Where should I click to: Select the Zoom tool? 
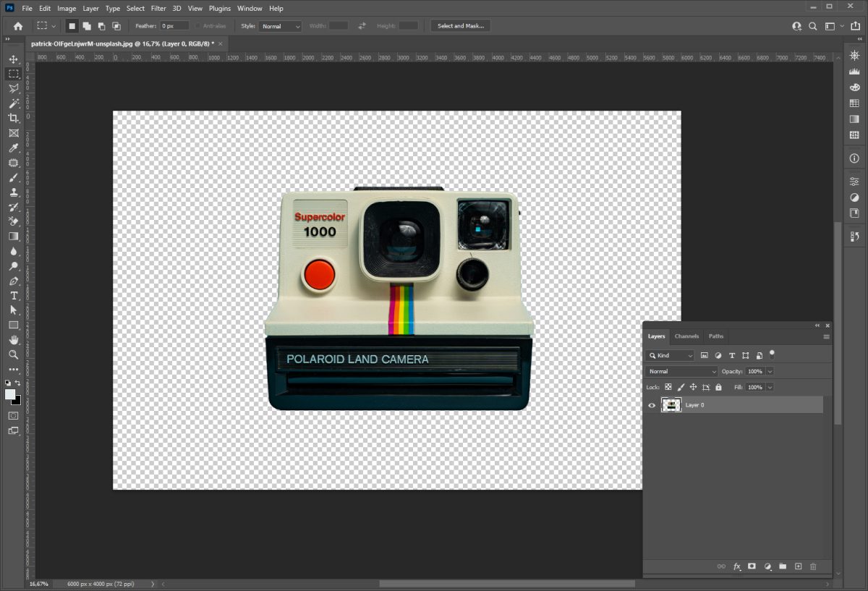click(13, 354)
